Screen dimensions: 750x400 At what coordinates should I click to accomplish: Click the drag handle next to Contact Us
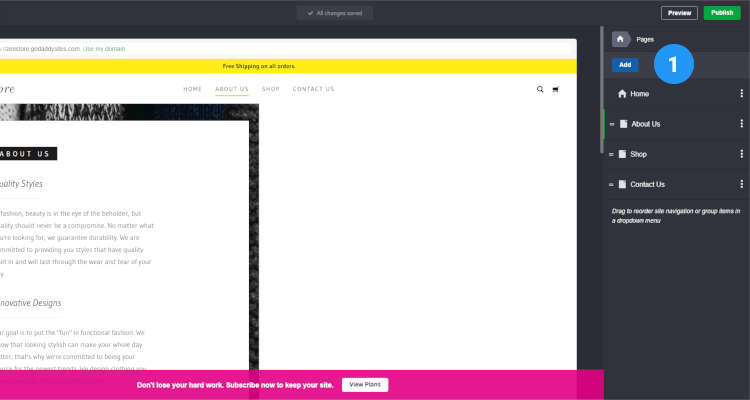point(611,185)
